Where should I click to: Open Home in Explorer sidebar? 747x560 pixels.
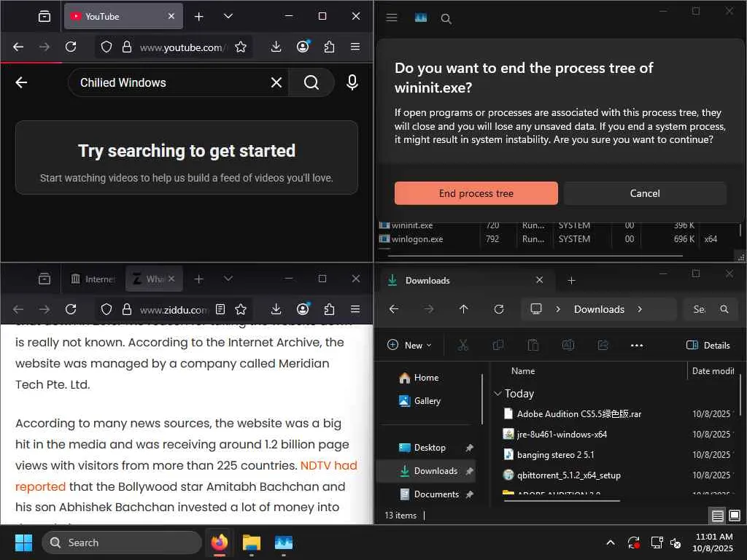pyautogui.click(x=426, y=378)
